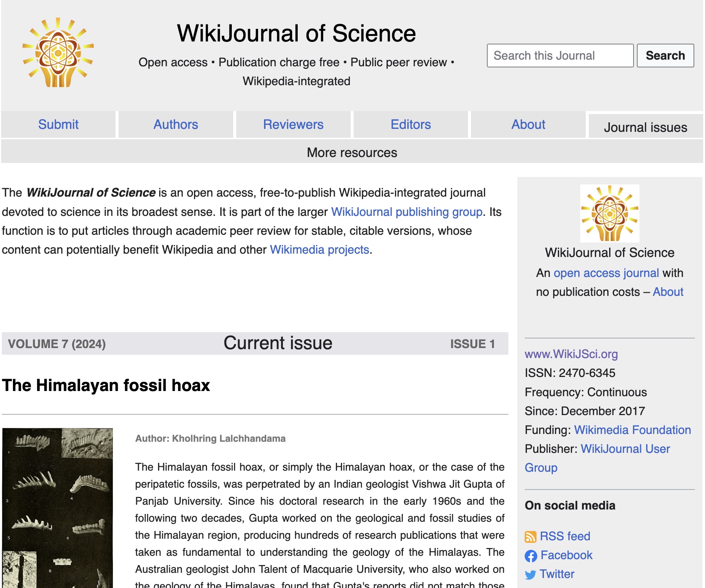The width and height of the screenshot is (705, 588).
Task: Visit the www.WikiJSci.org link
Action: [571, 354]
